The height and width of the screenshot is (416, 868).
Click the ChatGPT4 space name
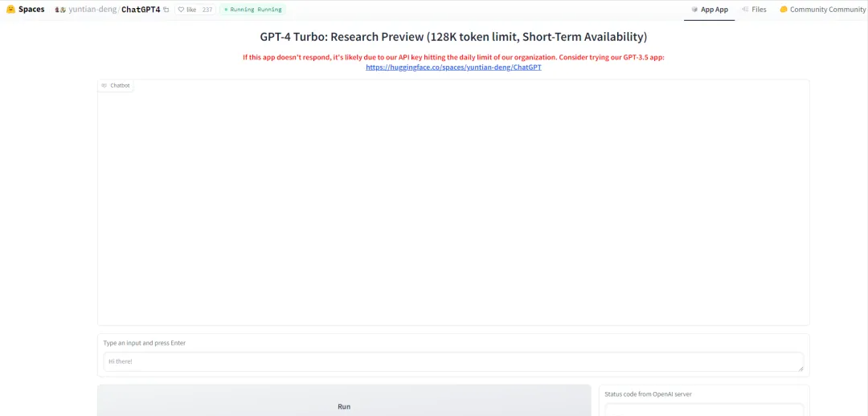click(141, 10)
